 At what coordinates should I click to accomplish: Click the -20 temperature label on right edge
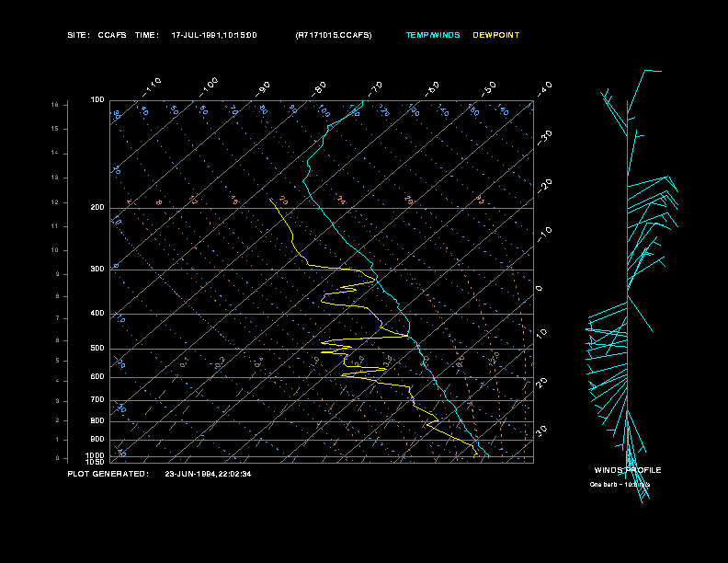[544, 186]
